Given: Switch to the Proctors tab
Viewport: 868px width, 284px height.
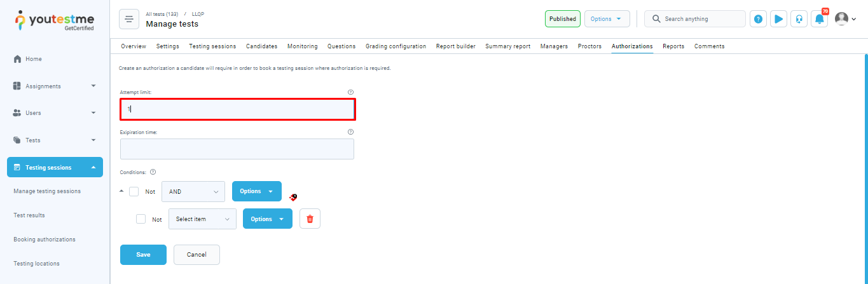Looking at the screenshot, I should pos(589,46).
